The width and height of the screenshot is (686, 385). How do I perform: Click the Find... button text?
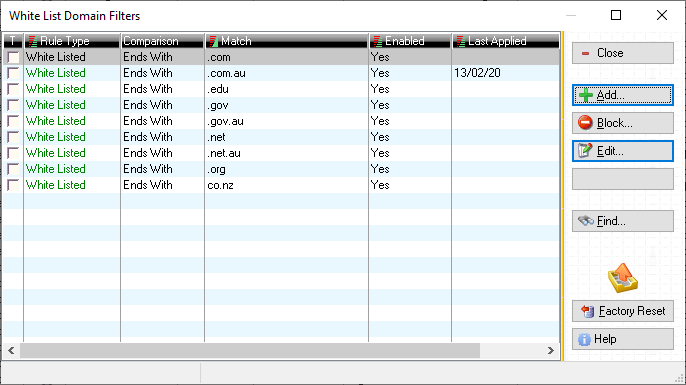(611, 221)
